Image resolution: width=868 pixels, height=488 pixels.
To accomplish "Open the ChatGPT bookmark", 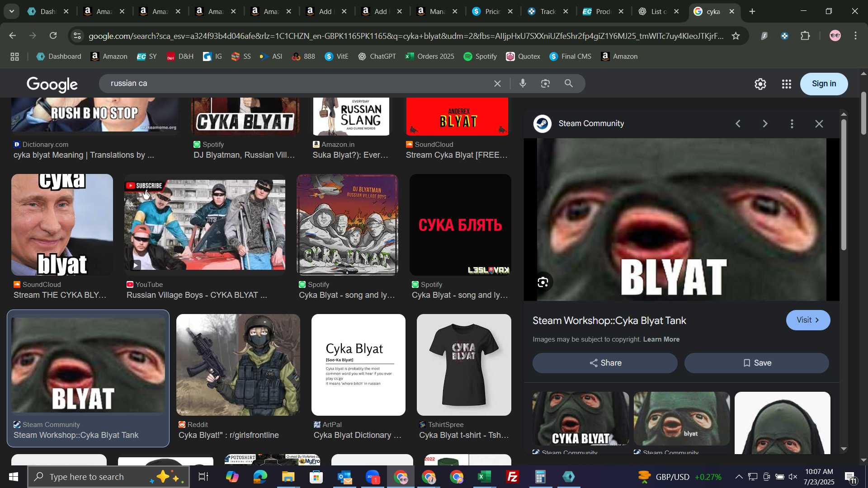I will [x=377, y=56].
